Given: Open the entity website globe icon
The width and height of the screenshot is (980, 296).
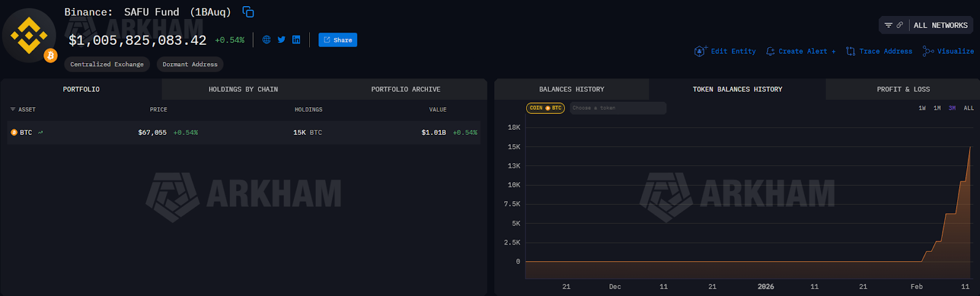Looking at the screenshot, I should (x=266, y=40).
